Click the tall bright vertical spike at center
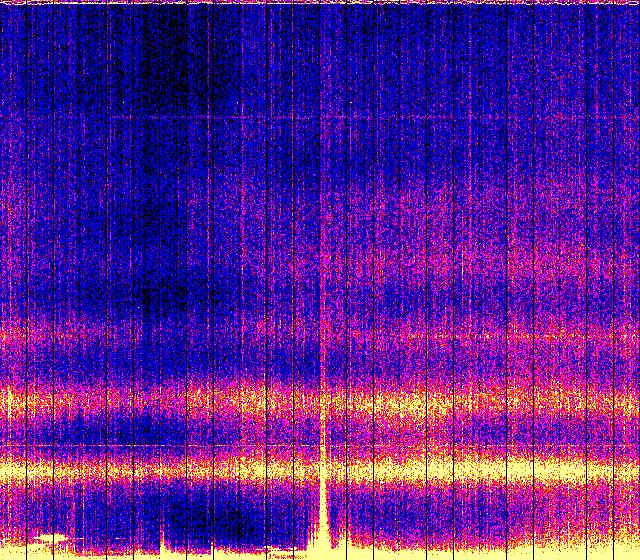The width and height of the screenshot is (640, 560). pos(324,480)
